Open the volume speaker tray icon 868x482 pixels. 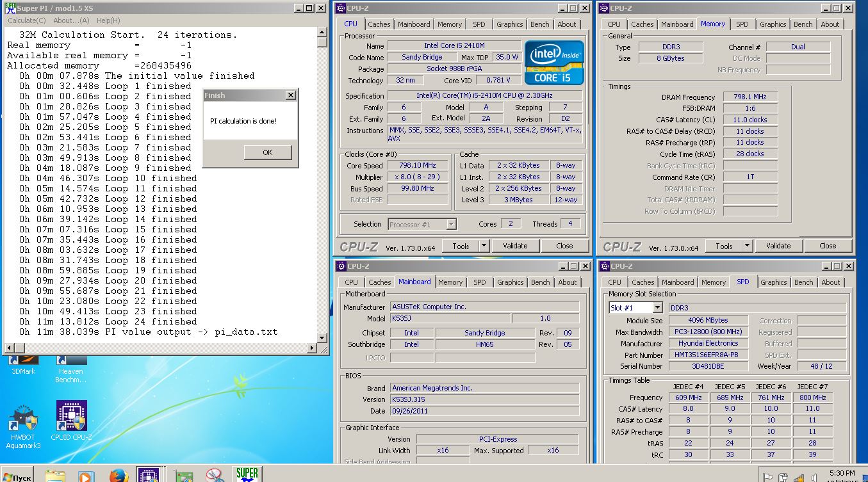(814, 477)
